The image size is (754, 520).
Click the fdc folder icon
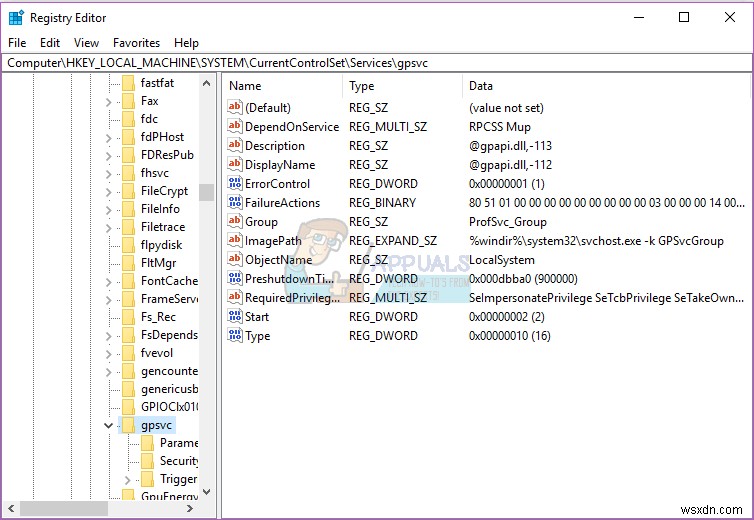click(x=128, y=119)
